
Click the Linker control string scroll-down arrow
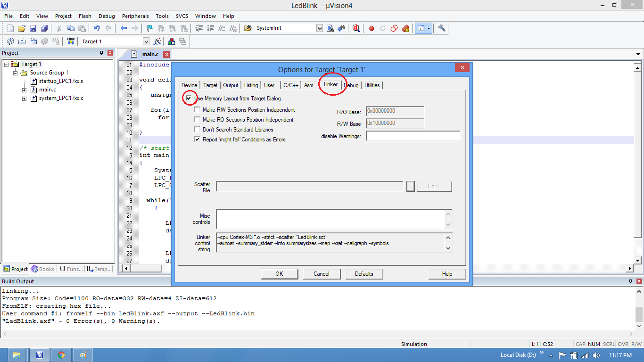(448, 248)
